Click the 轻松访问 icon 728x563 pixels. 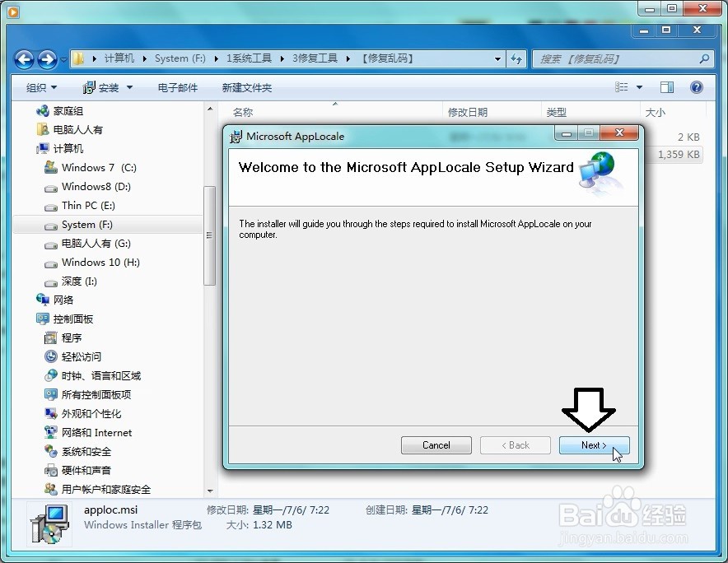coord(50,357)
